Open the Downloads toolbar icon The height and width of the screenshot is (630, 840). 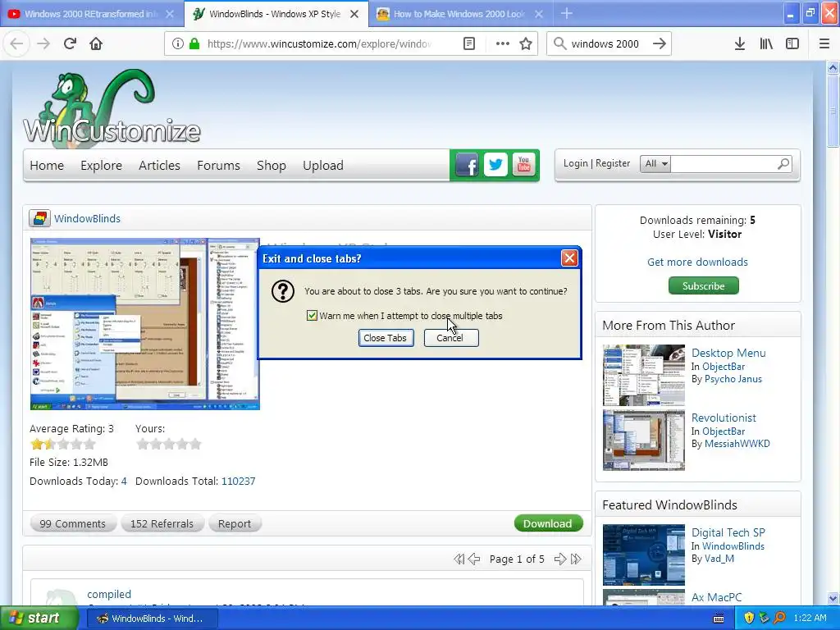tap(740, 43)
